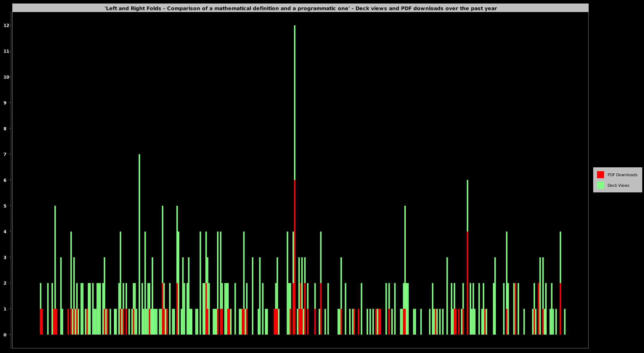The height and width of the screenshot is (353, 644).
Task: Click the red PDF Downloads legend swatch
Action: tap(600, 175)
